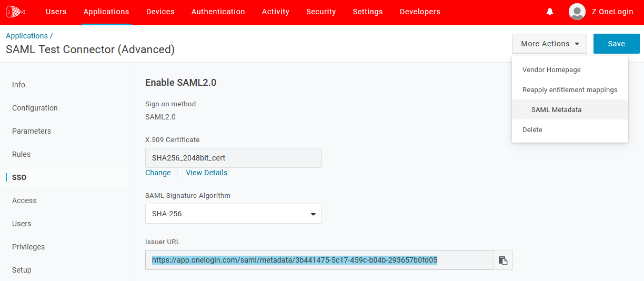Open View Details for certificate
644x281 pixels.
pos(206,173)
